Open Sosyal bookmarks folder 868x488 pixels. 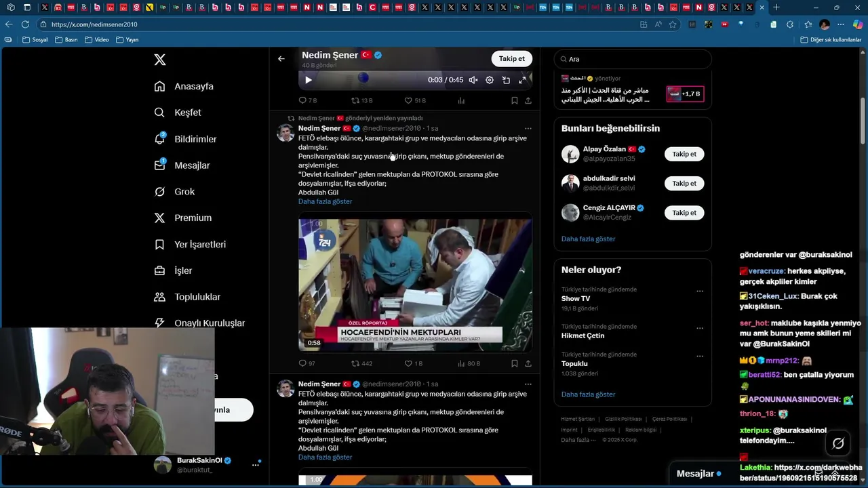click(x=35, y=40)
